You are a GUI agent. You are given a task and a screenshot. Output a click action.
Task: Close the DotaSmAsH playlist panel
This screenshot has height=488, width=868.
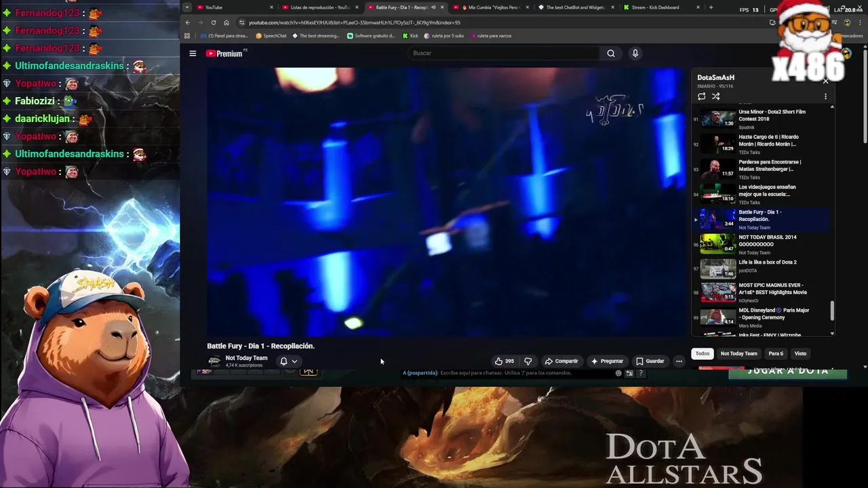(825, 81)
